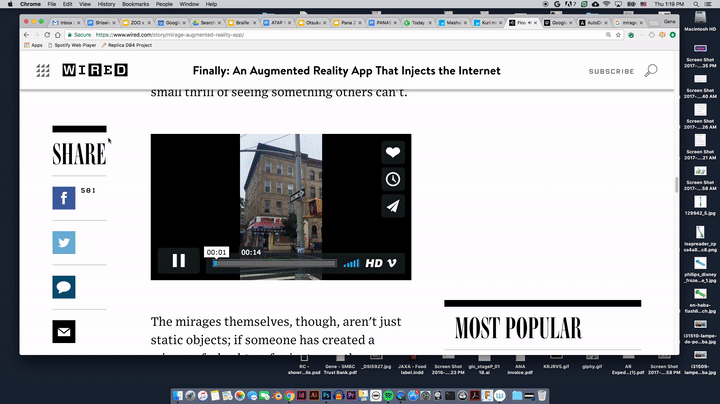Open comments via speech bubble icon
This screenshot has width=720, height=404.
pos(64,287)
